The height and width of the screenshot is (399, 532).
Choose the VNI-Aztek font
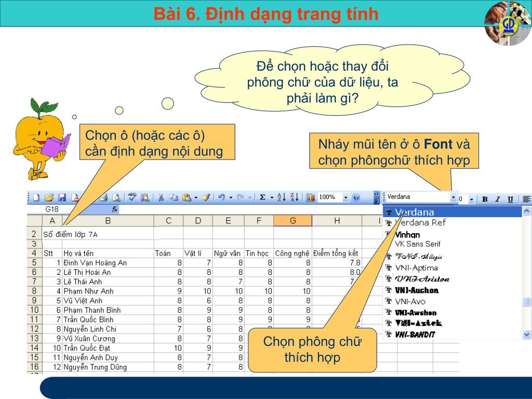[x=453, y=323]
